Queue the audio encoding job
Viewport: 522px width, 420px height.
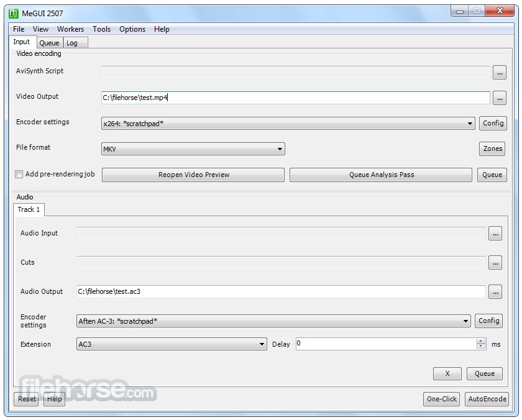pos(484,373)
